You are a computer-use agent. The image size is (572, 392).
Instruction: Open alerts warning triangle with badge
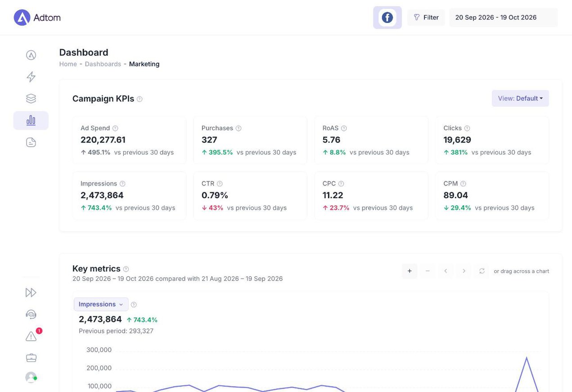(x=31, y=336)
